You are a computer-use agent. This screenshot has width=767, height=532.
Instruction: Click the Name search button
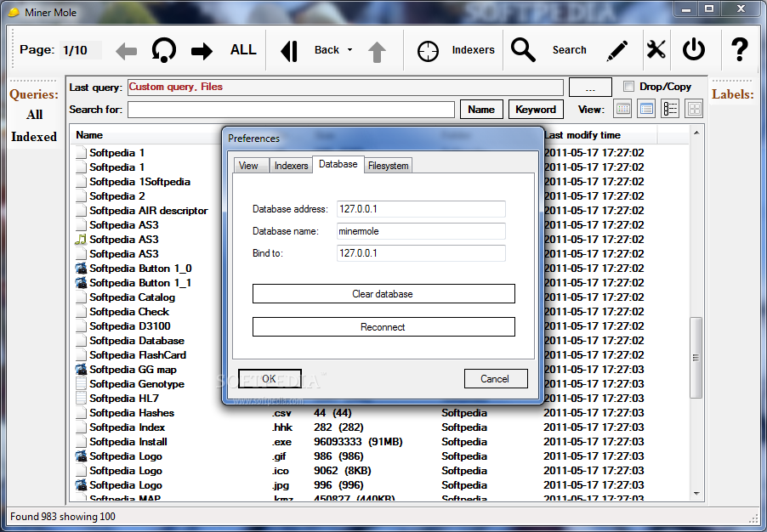coord(481,110)
